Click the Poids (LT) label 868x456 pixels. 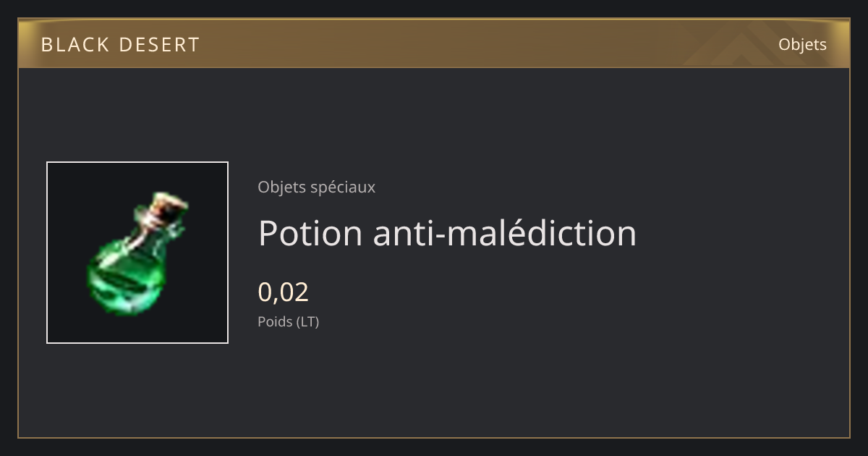click(x=288, y=321)
